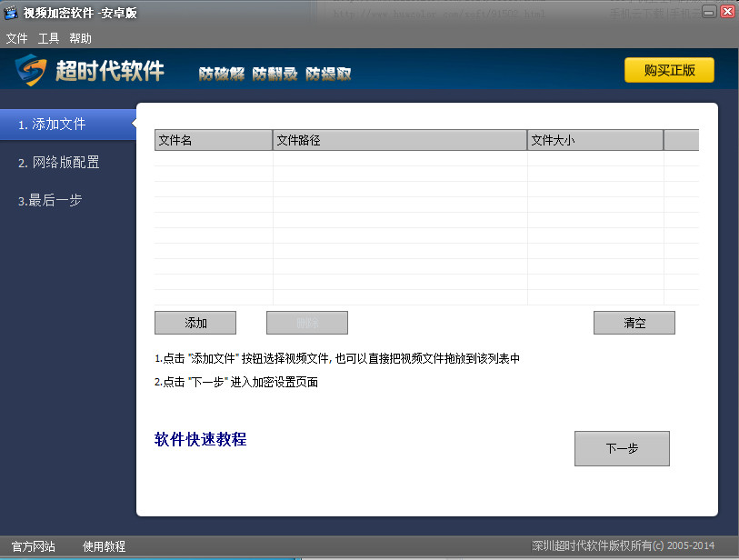Open the 文件 menu

click(x=16, y=38)
